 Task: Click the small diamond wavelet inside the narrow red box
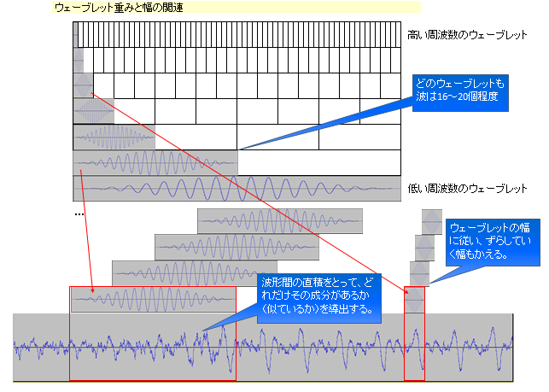pos(415,300)
